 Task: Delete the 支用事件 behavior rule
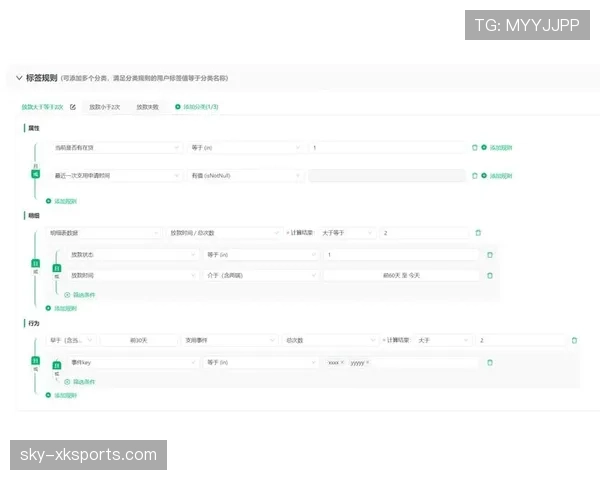[x=574, y=340]
